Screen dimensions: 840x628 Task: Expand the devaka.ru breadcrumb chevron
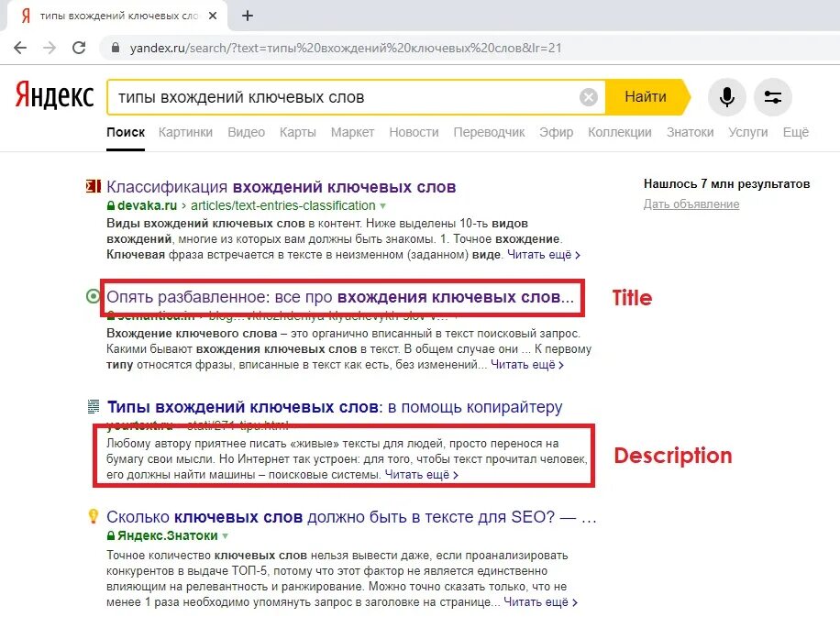(x=382, y=205)
